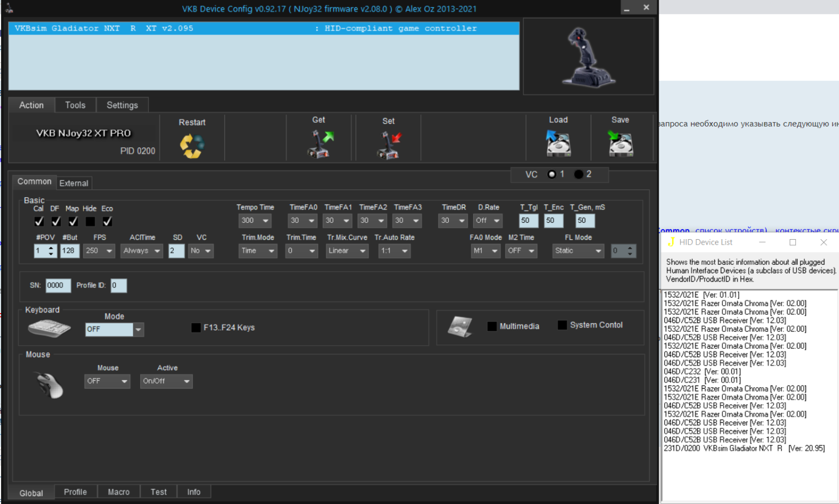Screen dimensions: 839x504
Task: Open the Trim.Mode dropdown
Action: [258, 251]
